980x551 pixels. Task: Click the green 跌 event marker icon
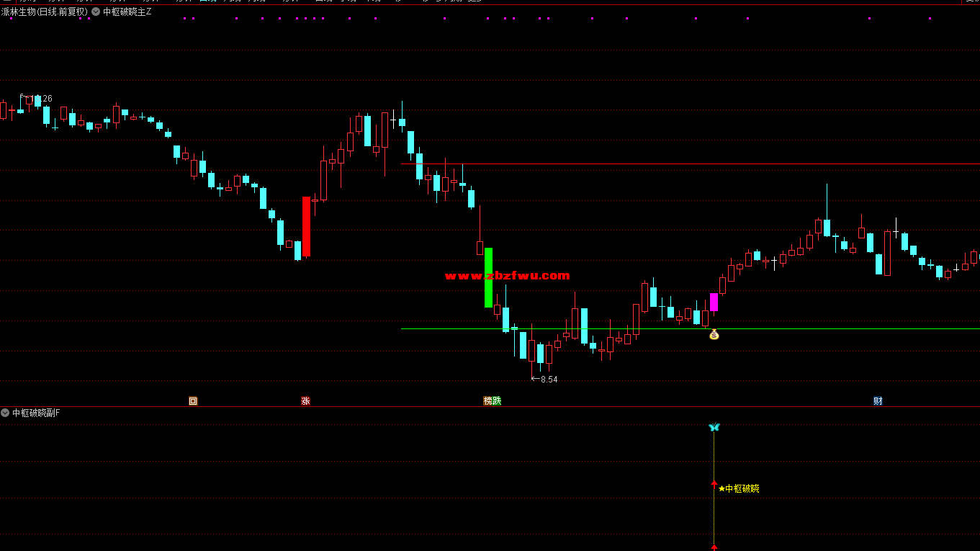(497, 401)
